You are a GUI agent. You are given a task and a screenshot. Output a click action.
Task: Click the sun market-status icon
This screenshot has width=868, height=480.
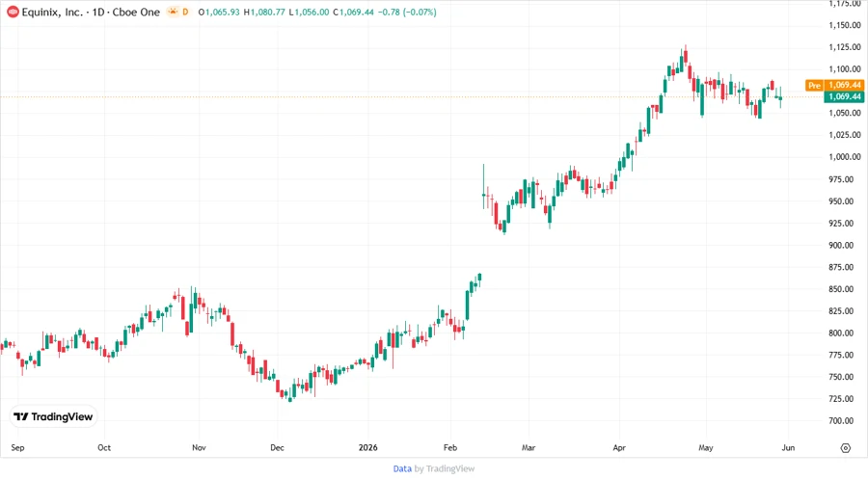[x=174, y=12]
